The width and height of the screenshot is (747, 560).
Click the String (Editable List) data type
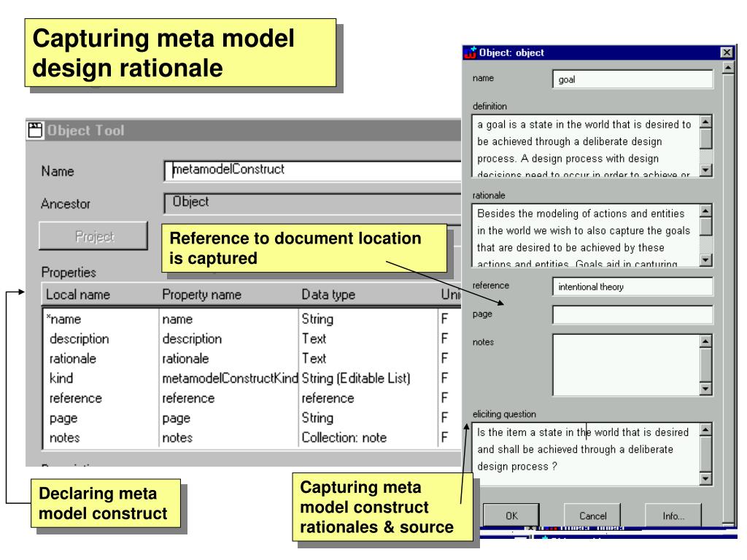(356, 378)
